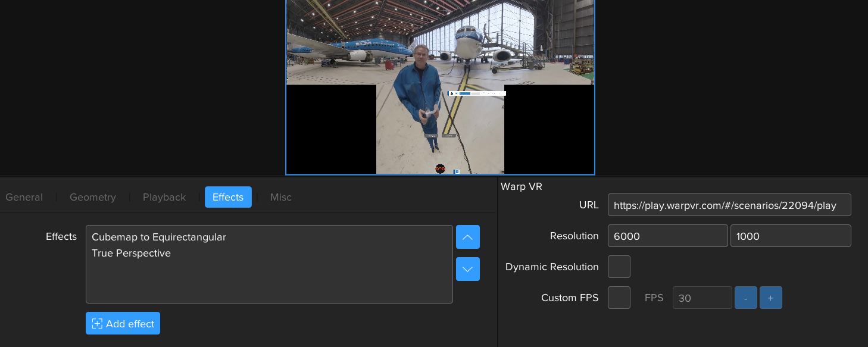Click the up arrow to move effect up

[467, 237]
